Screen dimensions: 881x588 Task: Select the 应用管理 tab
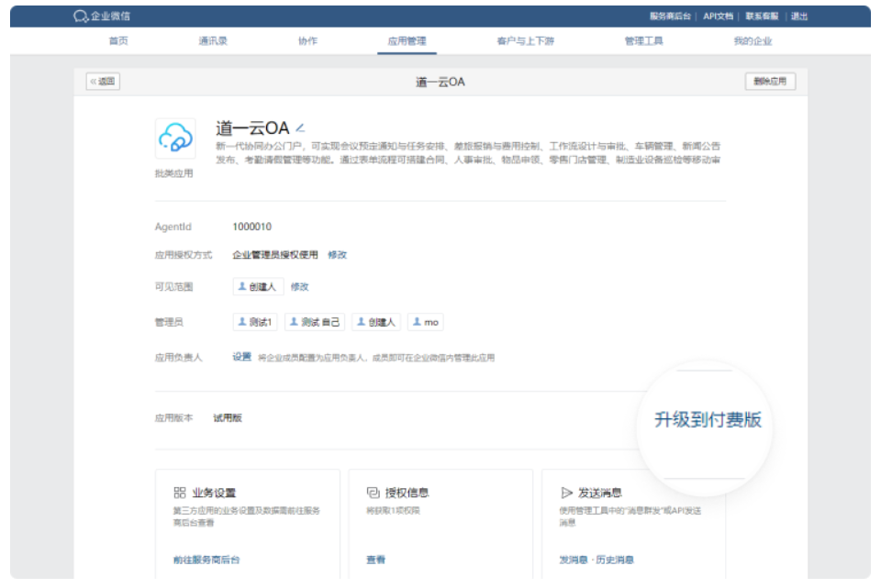tap(407, 41)
